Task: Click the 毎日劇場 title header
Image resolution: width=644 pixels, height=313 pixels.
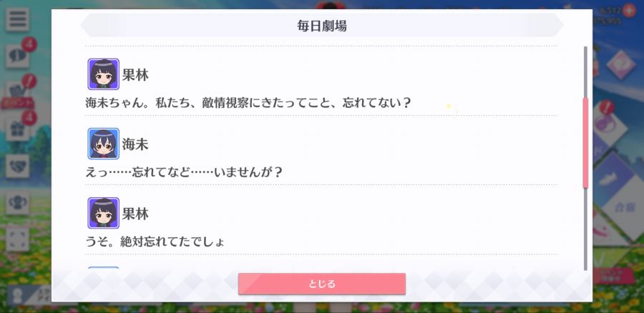Action: (322, 26)
